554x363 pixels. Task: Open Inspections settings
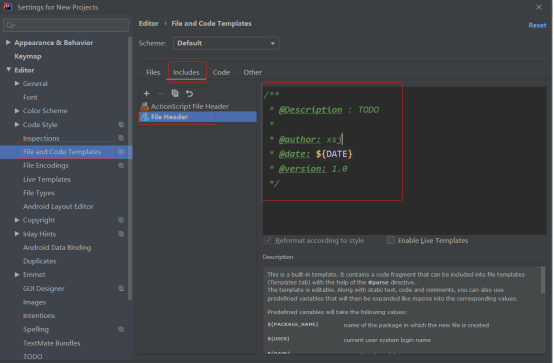coord(41,138)
